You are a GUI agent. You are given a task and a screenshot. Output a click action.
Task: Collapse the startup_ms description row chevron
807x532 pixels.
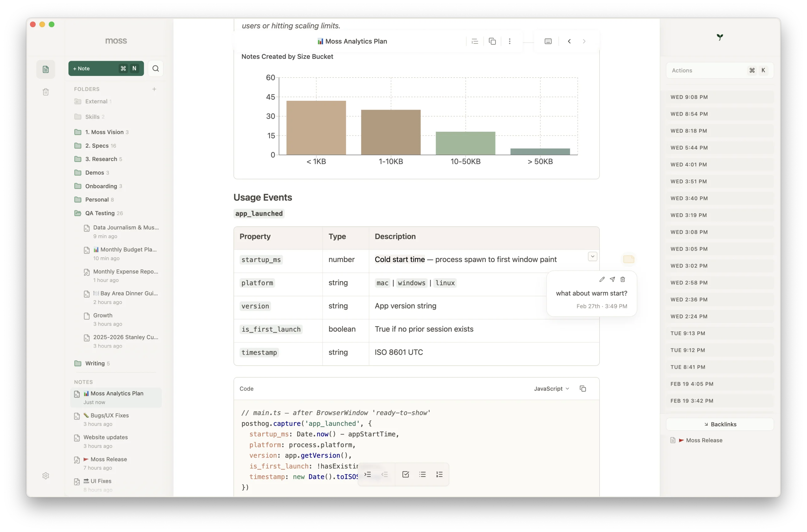coord(593,256)
